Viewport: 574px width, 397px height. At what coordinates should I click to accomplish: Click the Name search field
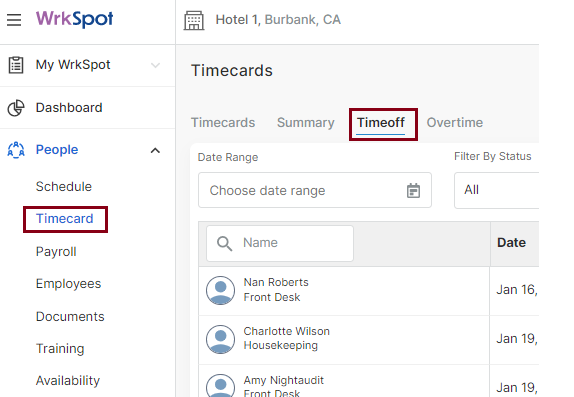click(280, 243)
